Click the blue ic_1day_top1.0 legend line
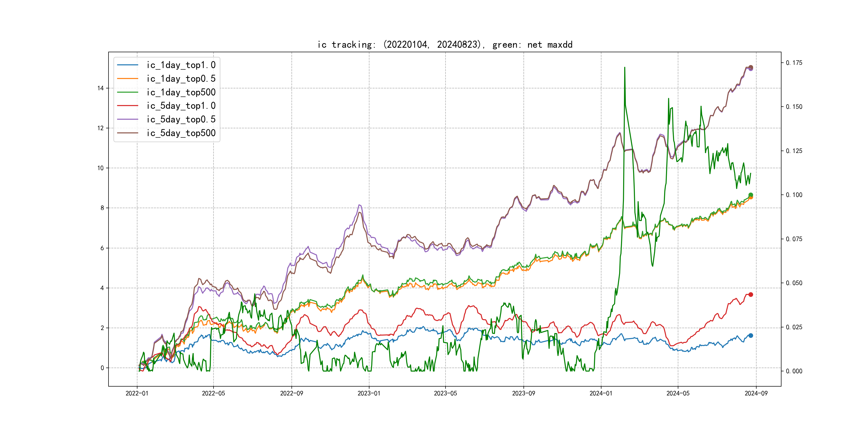This screenshot has height=434, width=868. (x=127, y=65)
